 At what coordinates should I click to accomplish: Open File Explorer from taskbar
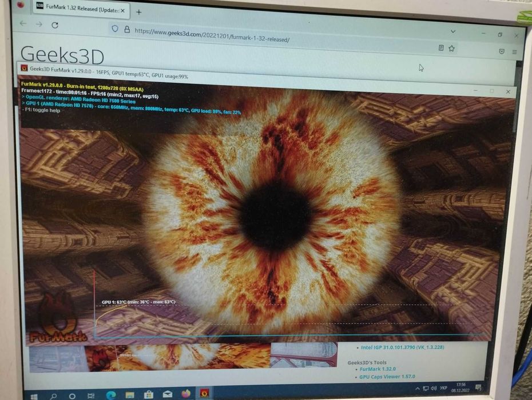(x=130, y=395)
